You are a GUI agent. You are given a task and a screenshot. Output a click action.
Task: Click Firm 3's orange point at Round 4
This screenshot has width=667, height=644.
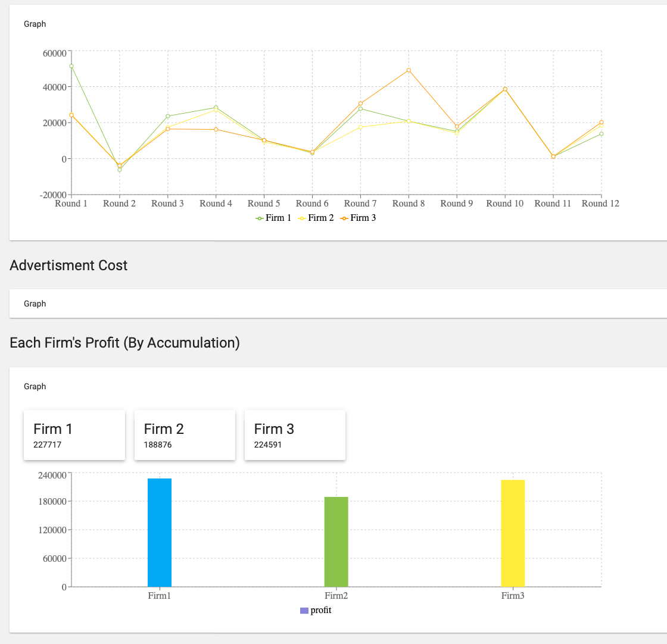pyautogui.click(x=216, y=130)
